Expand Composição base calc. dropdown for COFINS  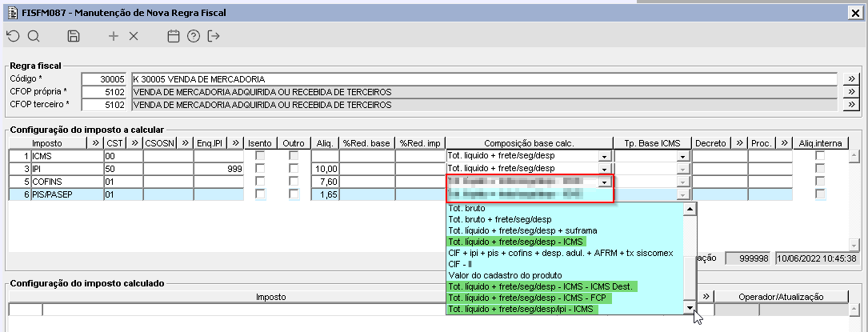pyautogui.click(x=605, y=182)
